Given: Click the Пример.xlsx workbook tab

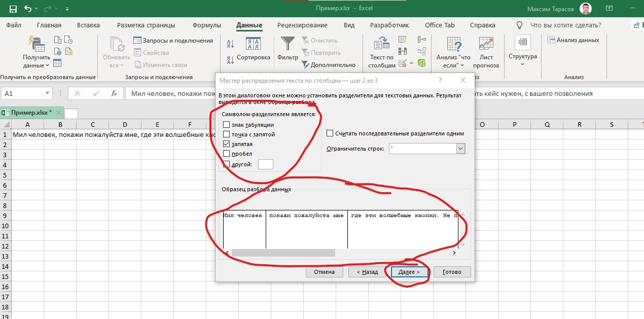Looking at the screenshot, I should click(31, 113).
